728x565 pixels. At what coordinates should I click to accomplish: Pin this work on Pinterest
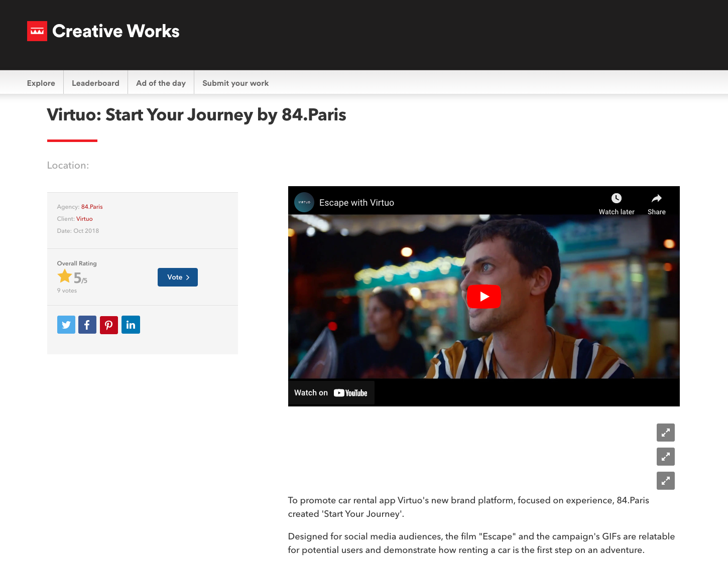tap(109, 325)
